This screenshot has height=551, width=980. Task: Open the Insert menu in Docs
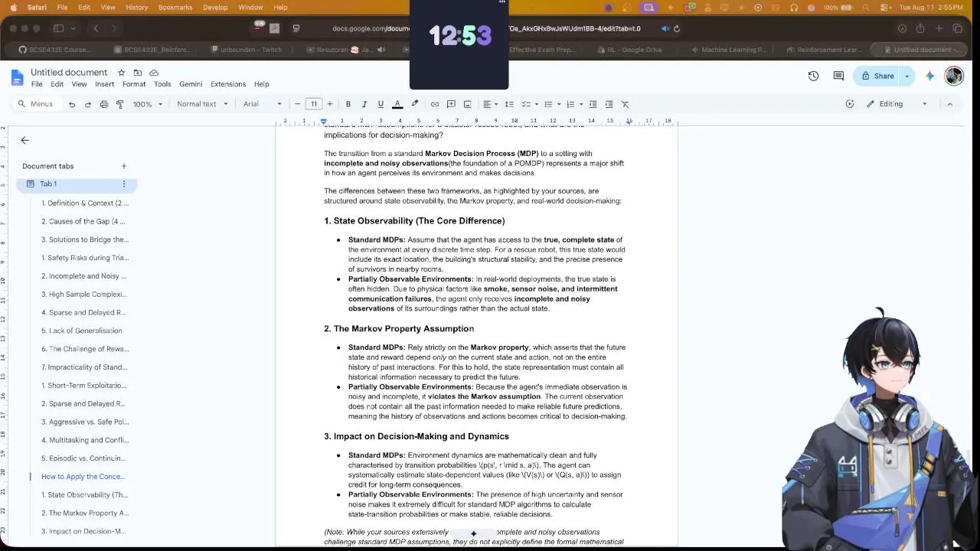105,84
